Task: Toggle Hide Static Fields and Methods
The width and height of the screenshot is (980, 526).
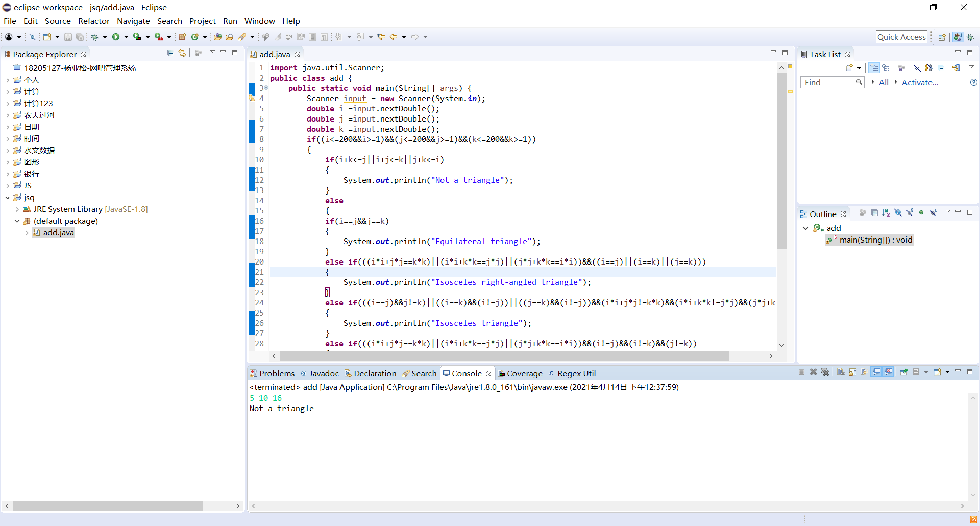Action: pos(910,213)
